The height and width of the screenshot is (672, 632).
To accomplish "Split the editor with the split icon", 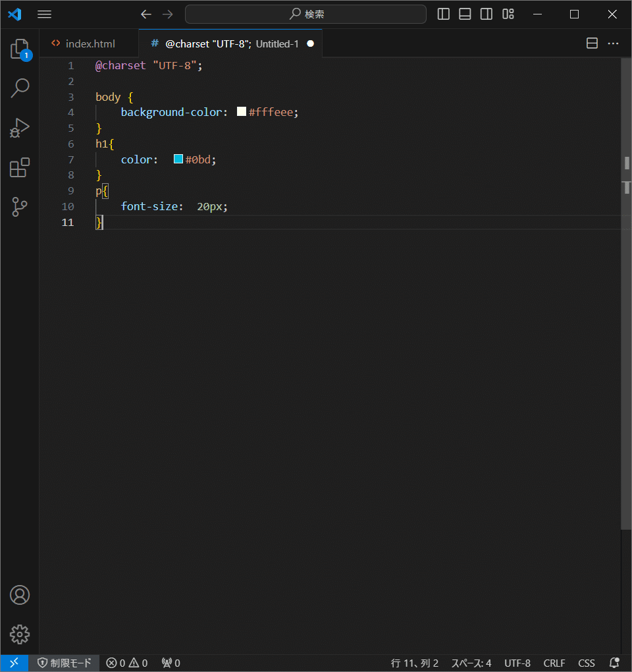I will [592, 43].
